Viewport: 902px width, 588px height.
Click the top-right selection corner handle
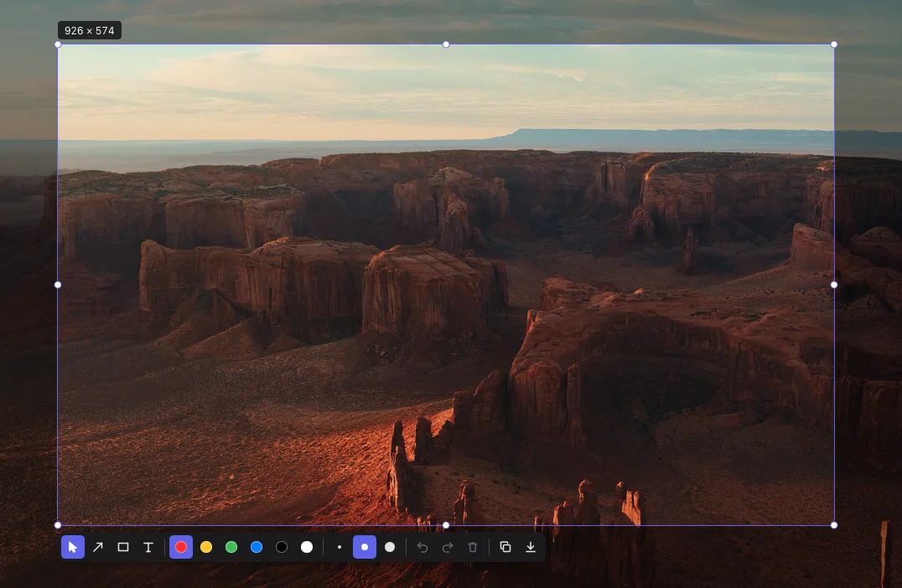click(834, 44)
